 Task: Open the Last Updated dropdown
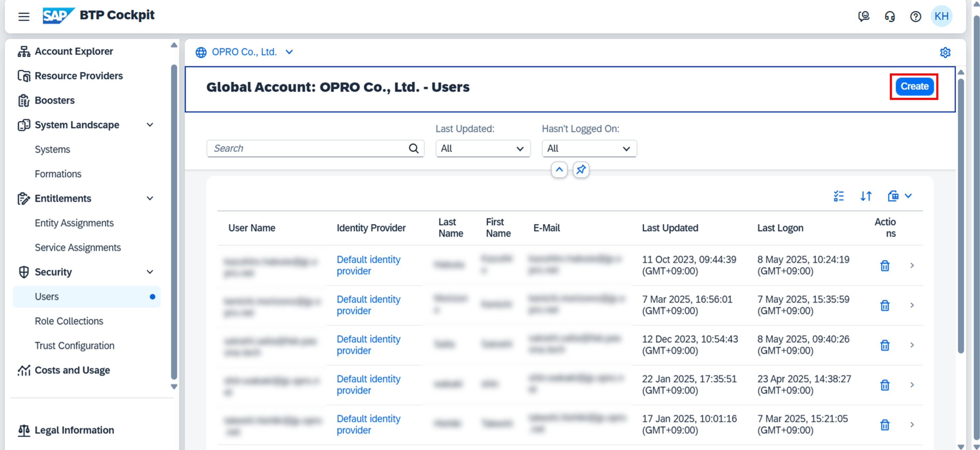(x=482, y=149)
